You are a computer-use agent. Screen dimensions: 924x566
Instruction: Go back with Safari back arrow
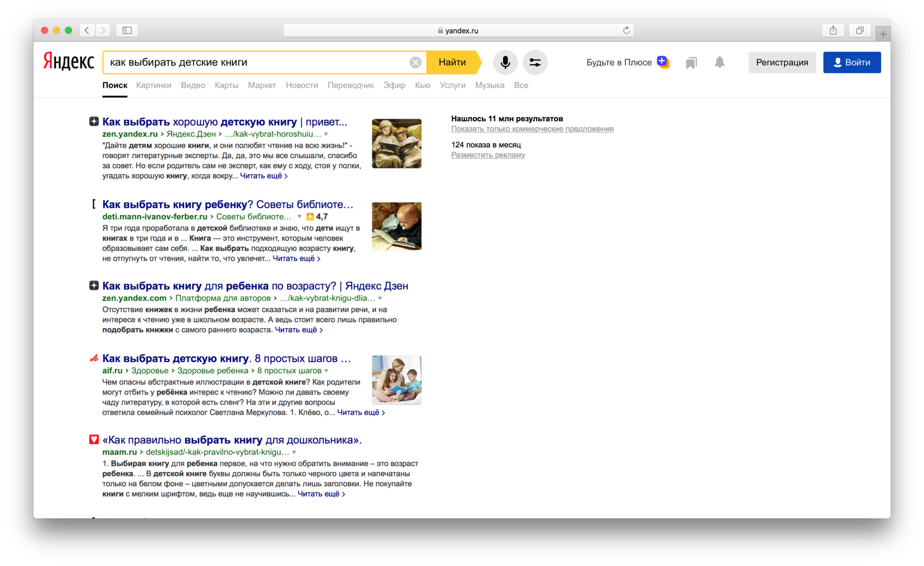pos(87,30)
